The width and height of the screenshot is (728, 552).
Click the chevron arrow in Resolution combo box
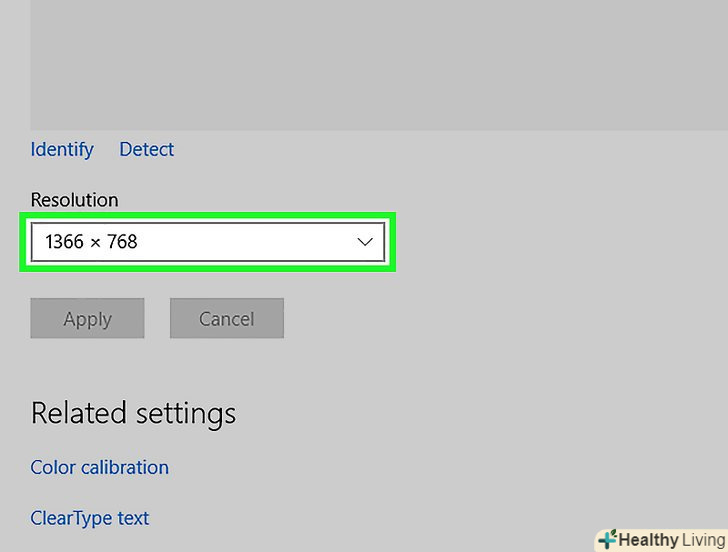365,241
